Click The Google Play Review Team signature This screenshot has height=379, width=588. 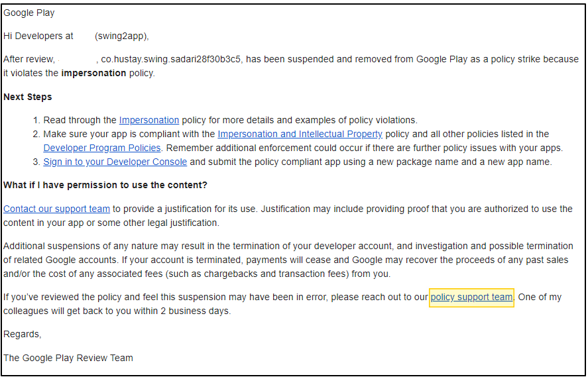[68, 358]
